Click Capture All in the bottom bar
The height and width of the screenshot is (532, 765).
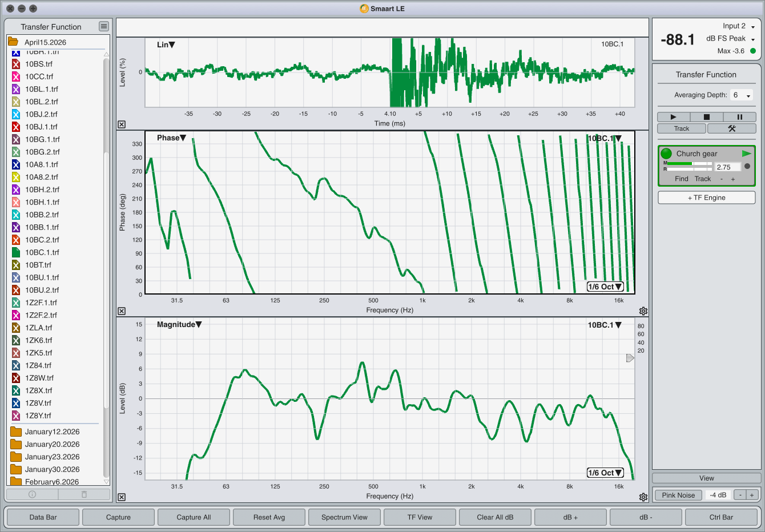point(194,517)
